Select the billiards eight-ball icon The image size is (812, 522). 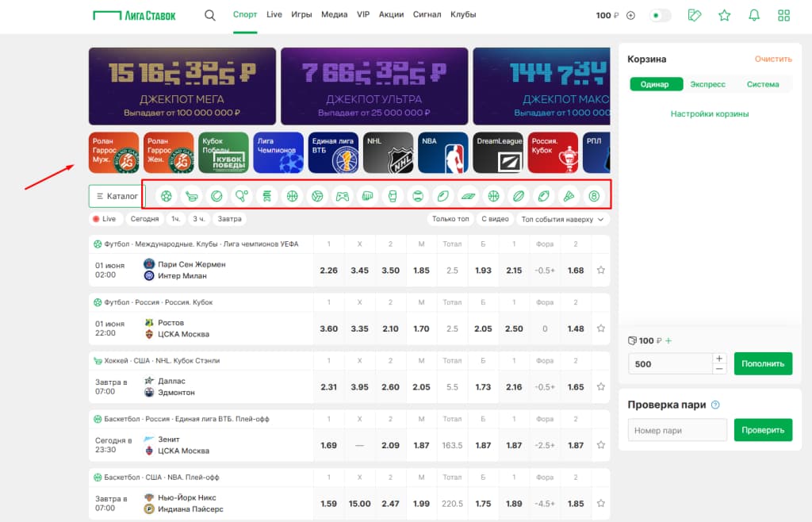(x=594, y=196)
